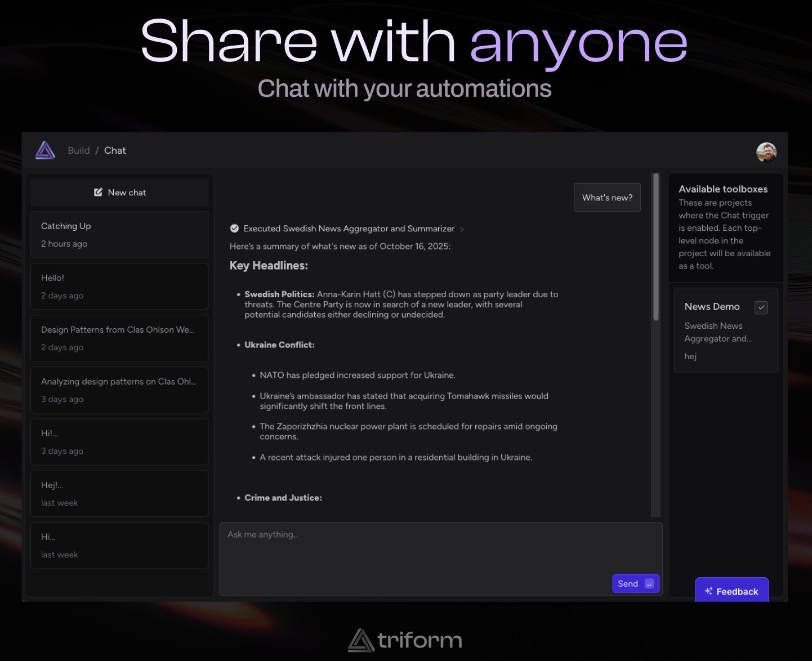Click the What's new? button
This screenshot has width=812, height=661.
tap(607, 197)
